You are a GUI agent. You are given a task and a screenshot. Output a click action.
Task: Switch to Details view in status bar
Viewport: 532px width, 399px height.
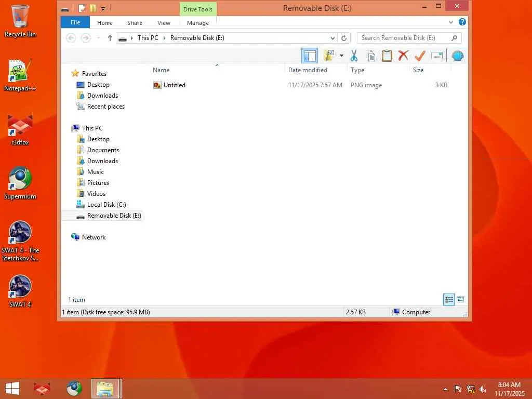449,300
